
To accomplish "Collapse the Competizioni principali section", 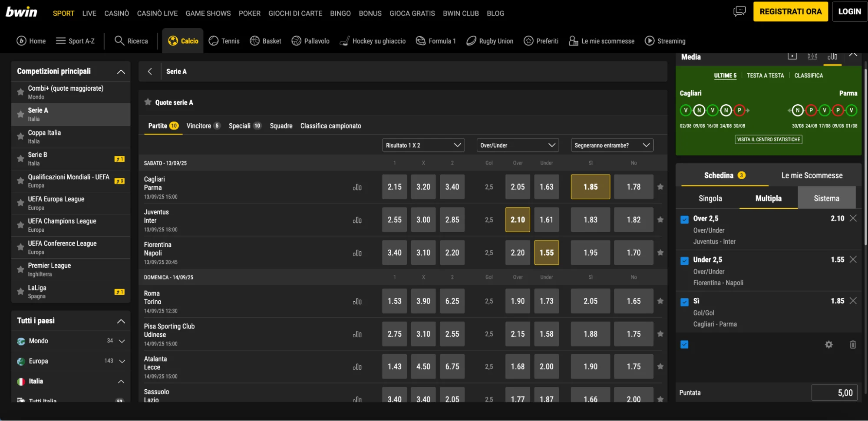I will pos(121,72).
